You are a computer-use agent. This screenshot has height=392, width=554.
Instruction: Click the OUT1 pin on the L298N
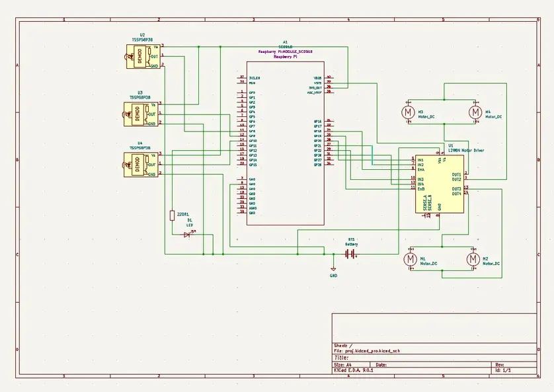456,175
